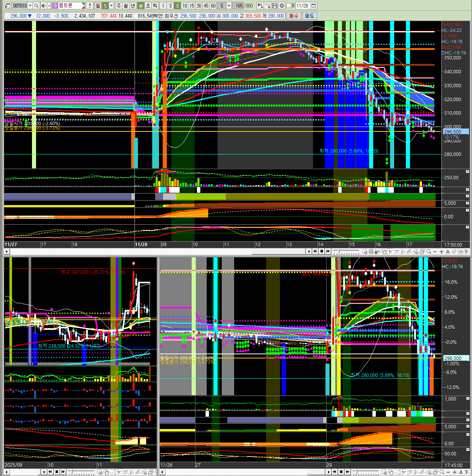This screenshot has height=476, width=472.
Task: Select the 일 daily period button
Action: [98, 6]
